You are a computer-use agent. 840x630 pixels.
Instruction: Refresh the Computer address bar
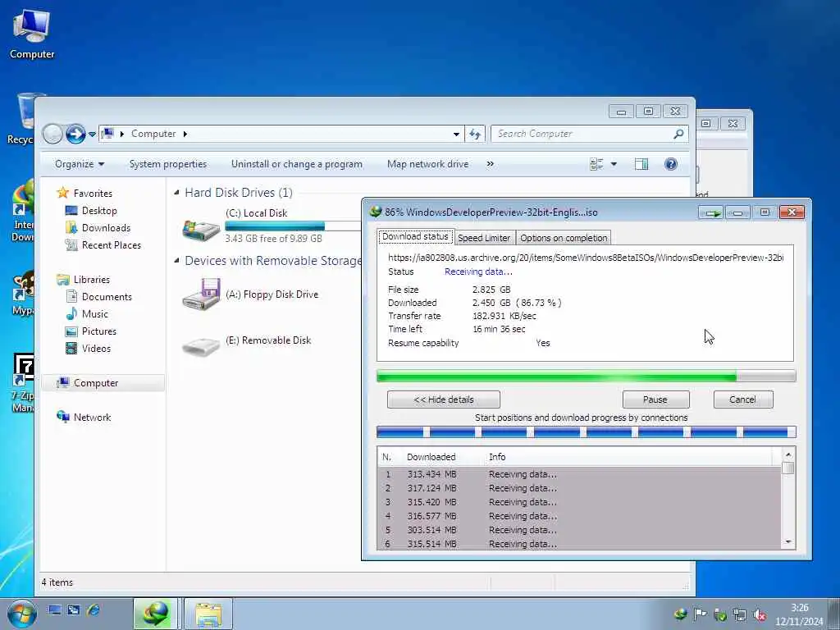(475, 134)
